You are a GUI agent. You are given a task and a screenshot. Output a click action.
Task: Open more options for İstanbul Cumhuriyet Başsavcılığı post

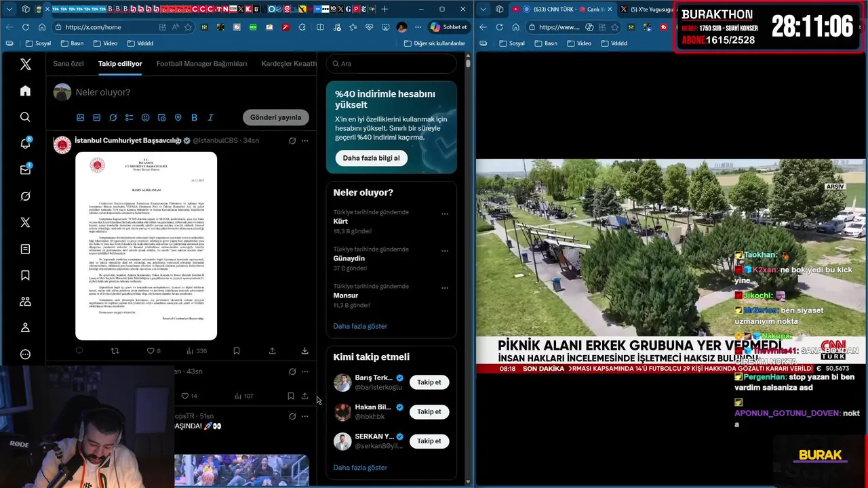click(x=304, y=140)
